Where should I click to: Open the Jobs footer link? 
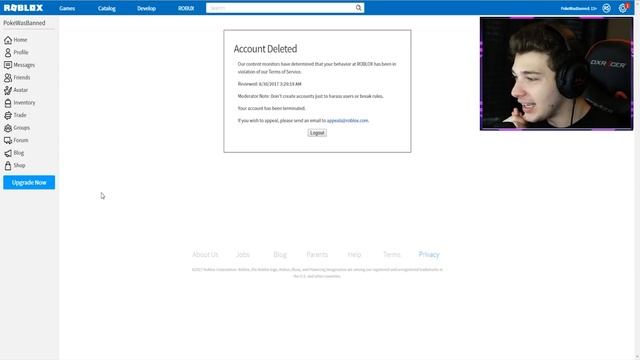243,254
